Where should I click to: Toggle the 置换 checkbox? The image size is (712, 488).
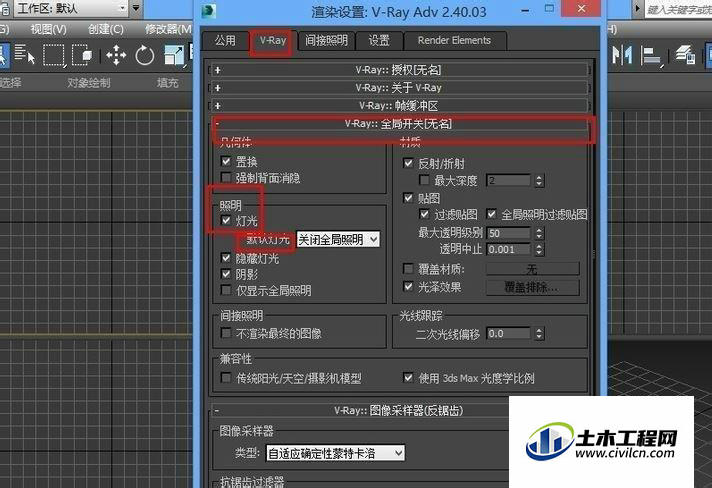click(x=226, y=161)
